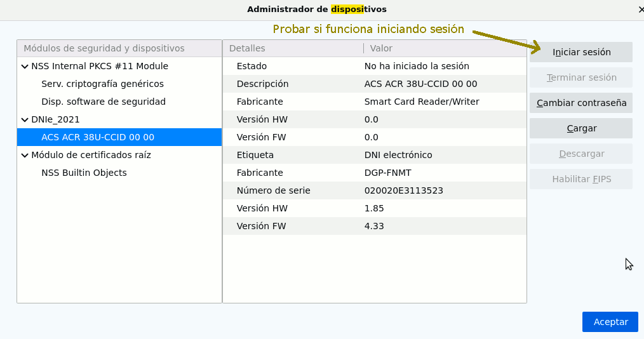Click the Detalles column header
Image resolution: width=644 pixels, height=339 pixels.
[x=293, y=48]
